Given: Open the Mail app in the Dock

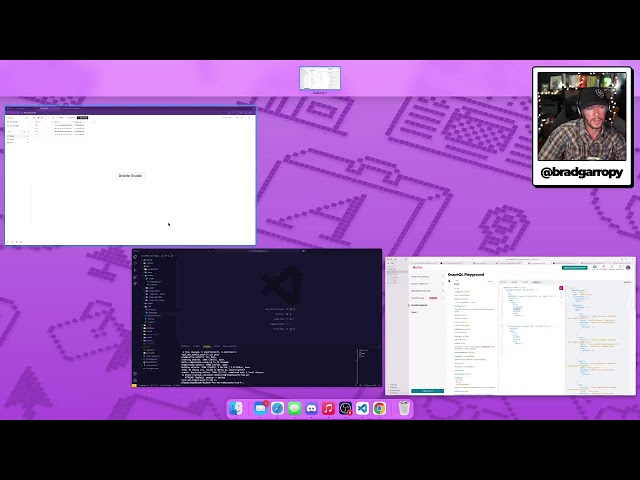Looking at the screenshot, I should (260, 408).
